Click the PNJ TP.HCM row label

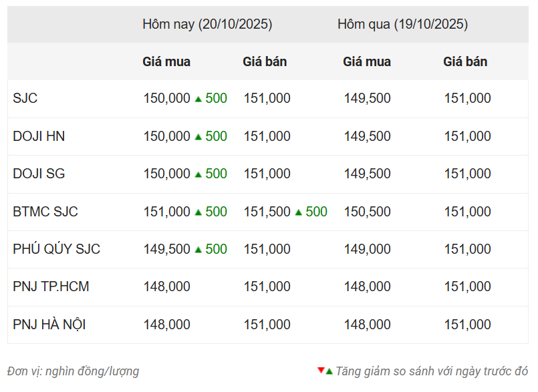click(51, 287)
